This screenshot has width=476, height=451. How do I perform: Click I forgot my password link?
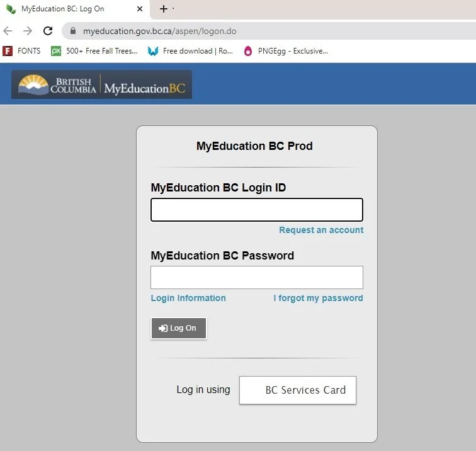click(x=318, y=298)
